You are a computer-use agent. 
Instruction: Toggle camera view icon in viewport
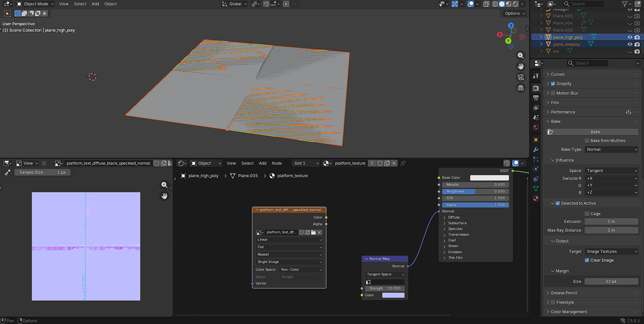pos(521,77)
